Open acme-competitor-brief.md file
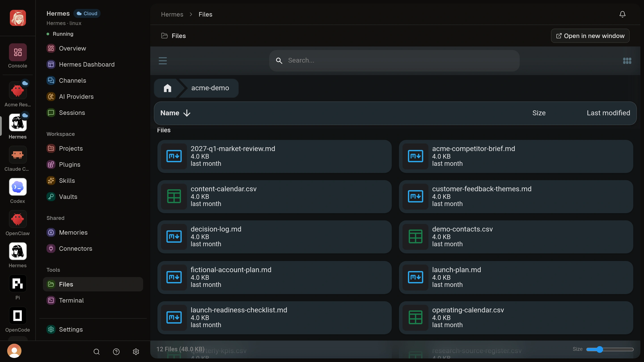 click(x=516, y=156)
